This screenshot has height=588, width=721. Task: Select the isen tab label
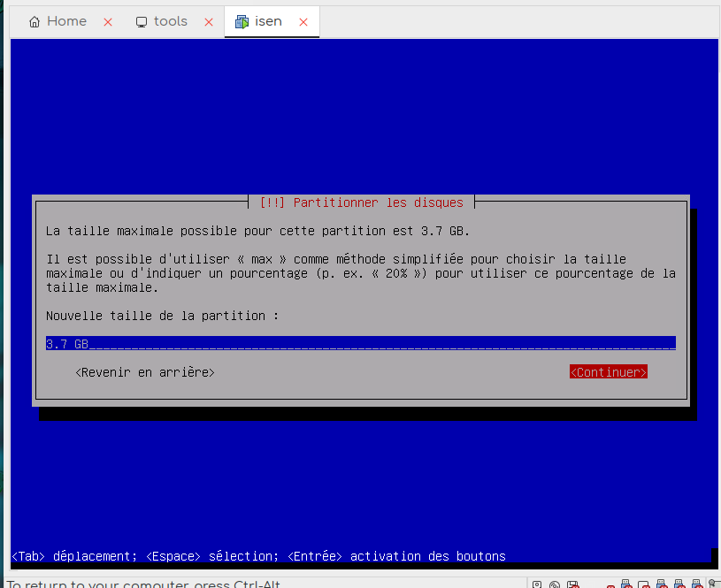point(268,21)
